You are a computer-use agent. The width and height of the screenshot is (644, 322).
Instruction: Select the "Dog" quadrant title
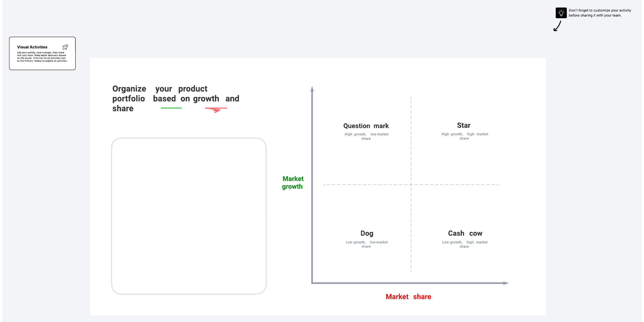pyautogui.click(x=367, y=234)
